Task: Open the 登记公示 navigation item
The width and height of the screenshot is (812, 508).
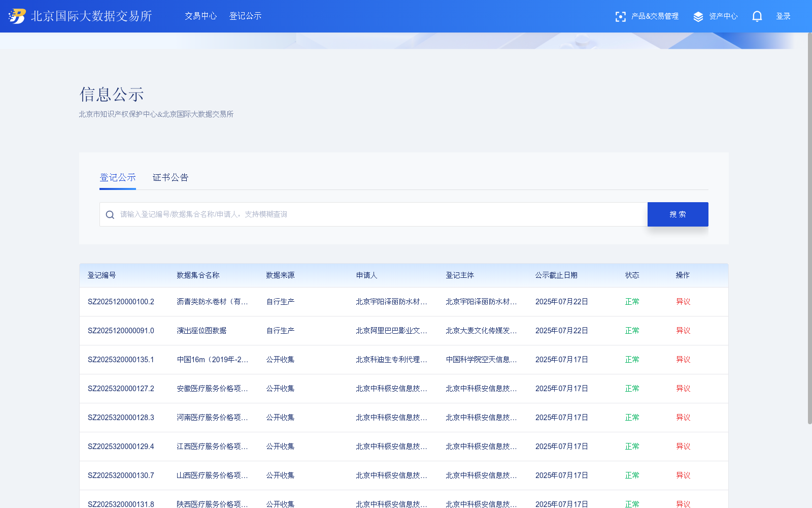Action: 245,16
